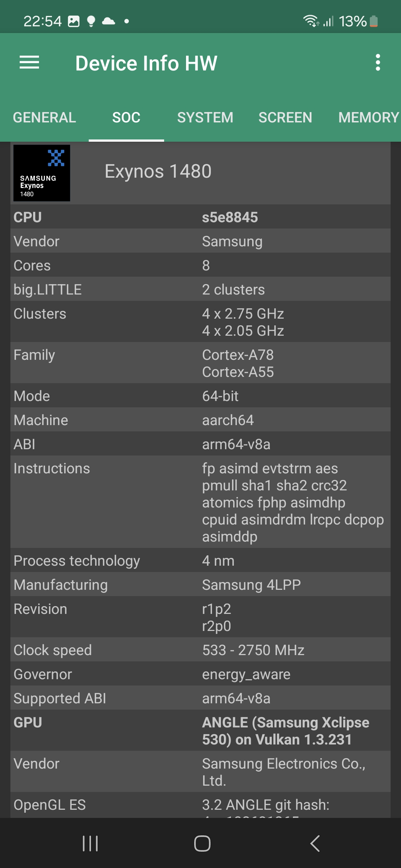Switch to the SCREEN tab
401x868 pixels.
[x=285, y=118]
